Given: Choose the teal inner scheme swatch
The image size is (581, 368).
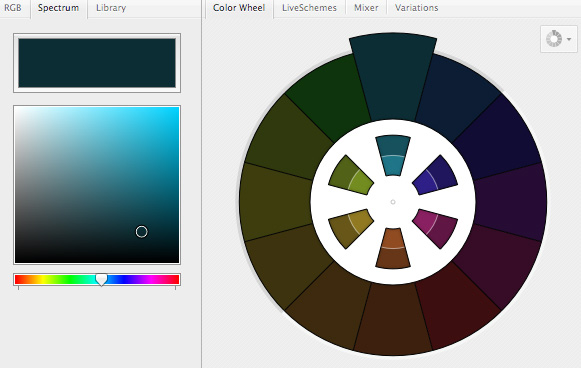Looking at the screenshot, I should pyautogui.click(x=393, y=155).
